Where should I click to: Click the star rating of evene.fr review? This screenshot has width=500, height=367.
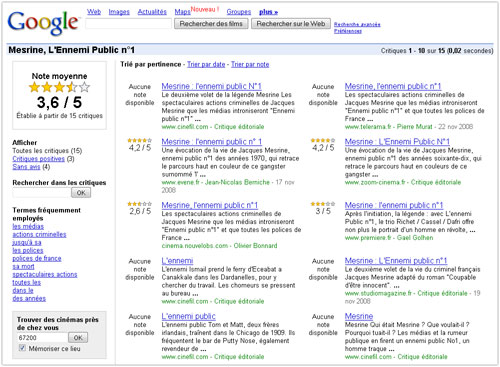click(140, 140)
